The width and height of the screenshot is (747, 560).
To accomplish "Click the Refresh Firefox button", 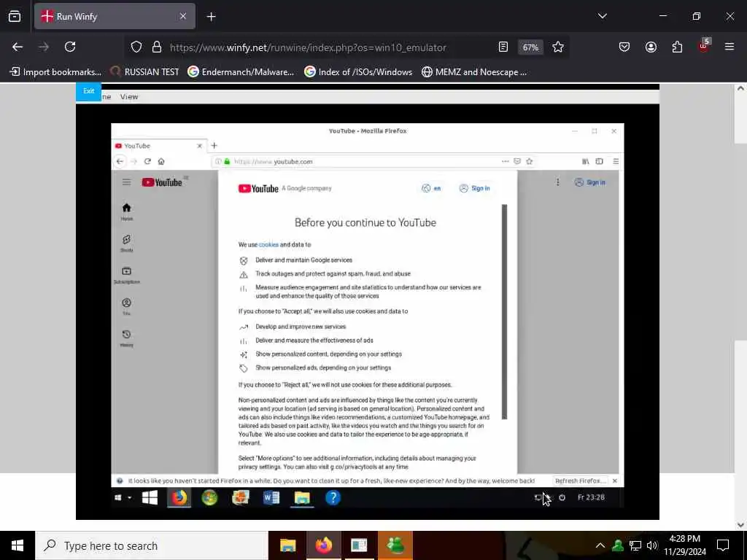I will [x=580, y=481].
